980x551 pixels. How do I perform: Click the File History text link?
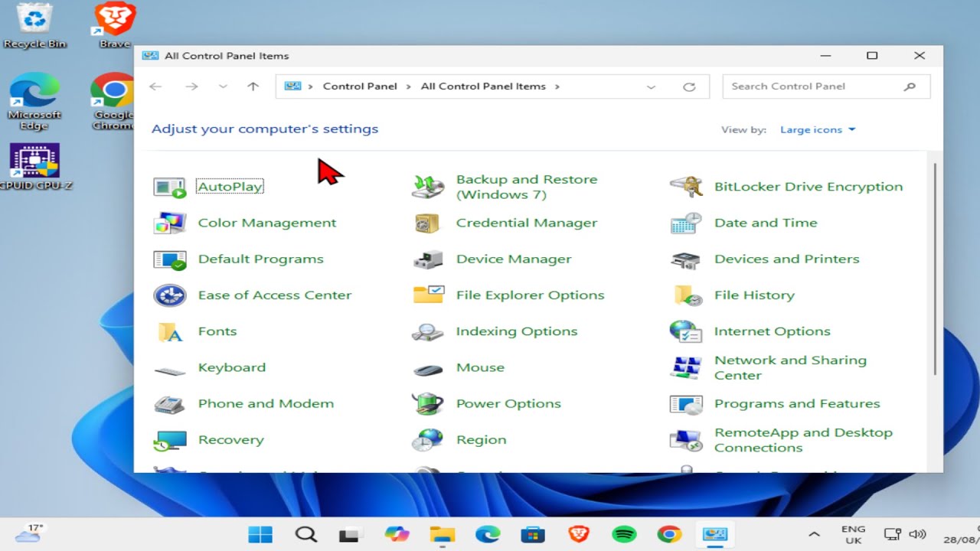(754, 295)
